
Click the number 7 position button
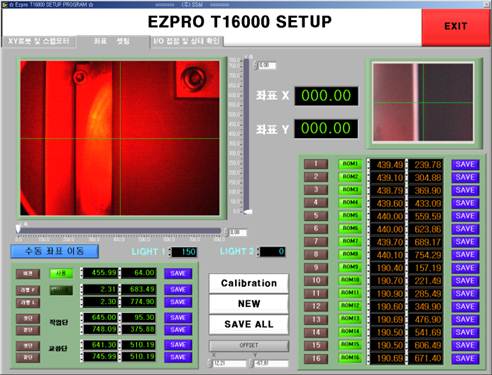pyautogui.click(x=316, y=242)
